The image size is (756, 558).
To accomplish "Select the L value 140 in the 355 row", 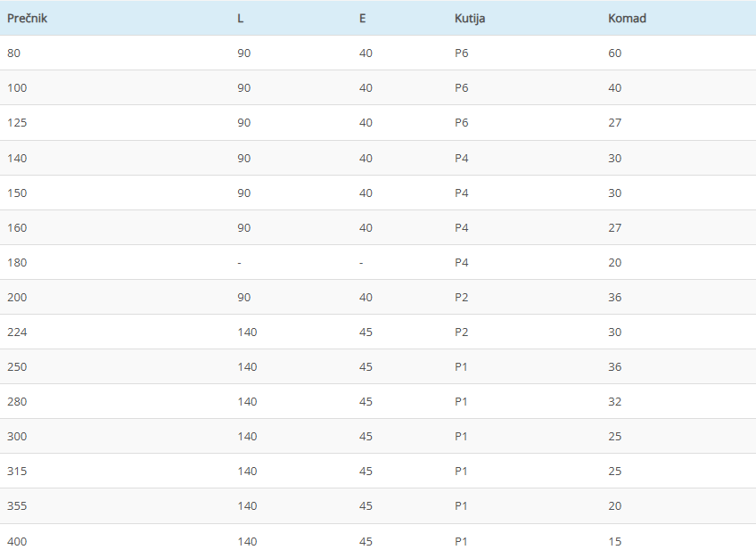I will click(247, 505).
